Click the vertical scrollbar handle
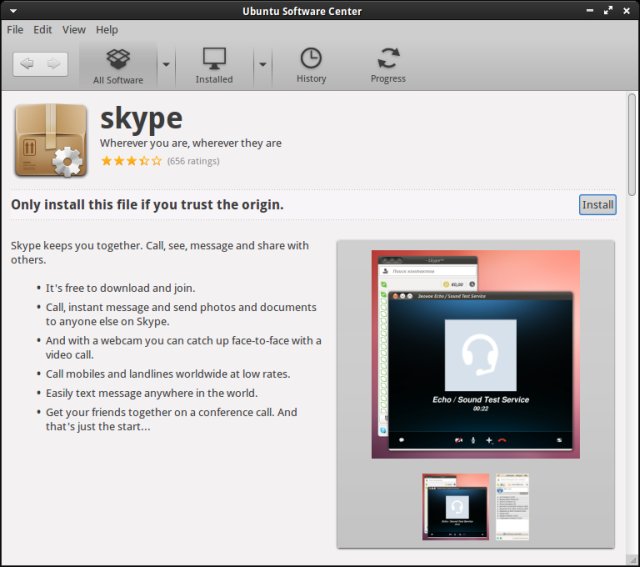The height and width of the screenshot is (567, 640). click(632, 145)
